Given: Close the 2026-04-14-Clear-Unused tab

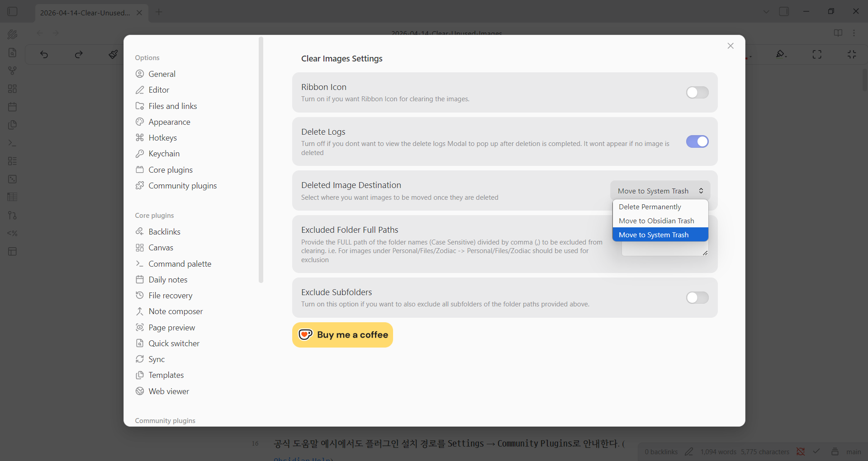Looking at the screenshot, I should coord(139,13).
